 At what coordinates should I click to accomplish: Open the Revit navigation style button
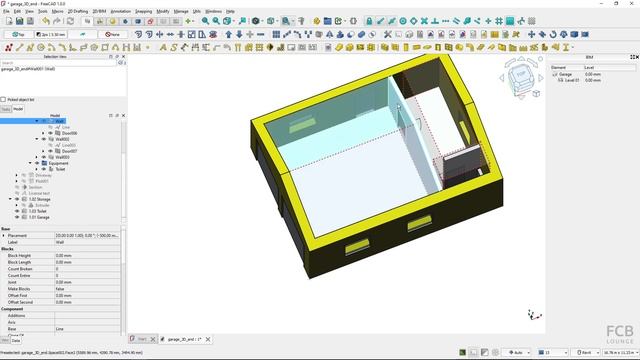pyautogui.click(x=586, y=352)
